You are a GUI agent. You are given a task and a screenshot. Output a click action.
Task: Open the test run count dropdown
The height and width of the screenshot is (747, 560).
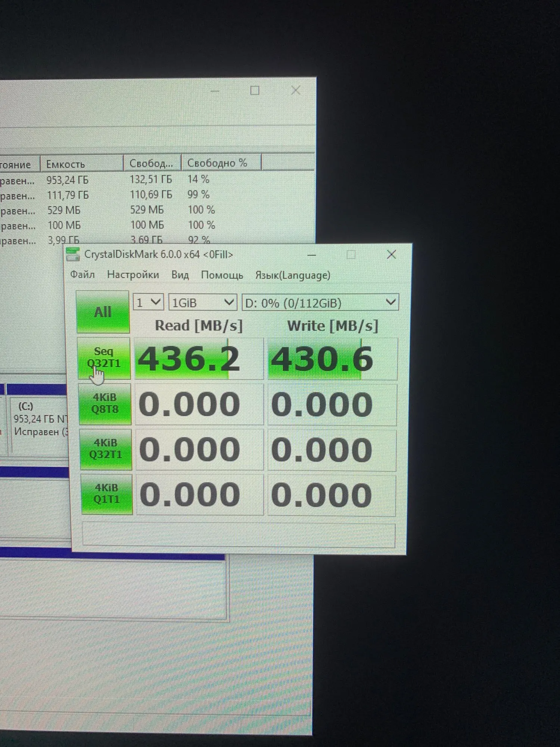point(148,302)
